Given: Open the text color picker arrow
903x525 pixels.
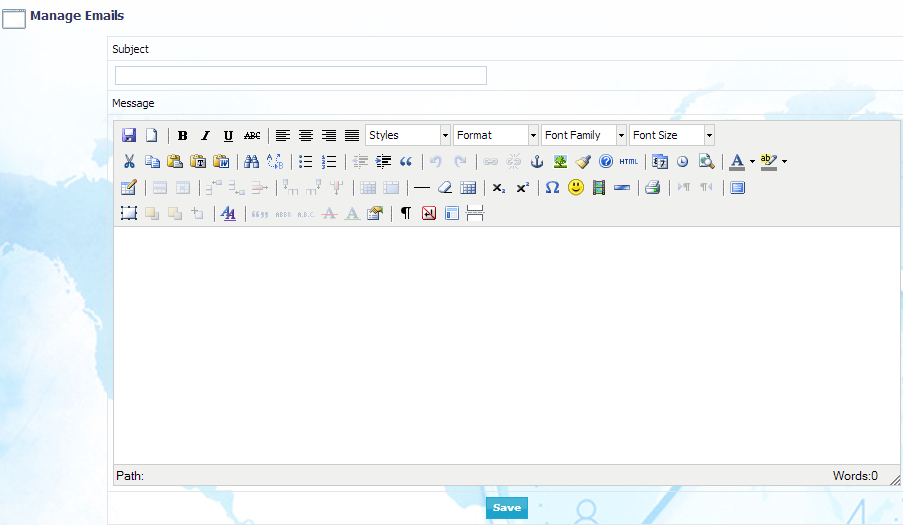Looking at the screenshot, I should [752, 161].
